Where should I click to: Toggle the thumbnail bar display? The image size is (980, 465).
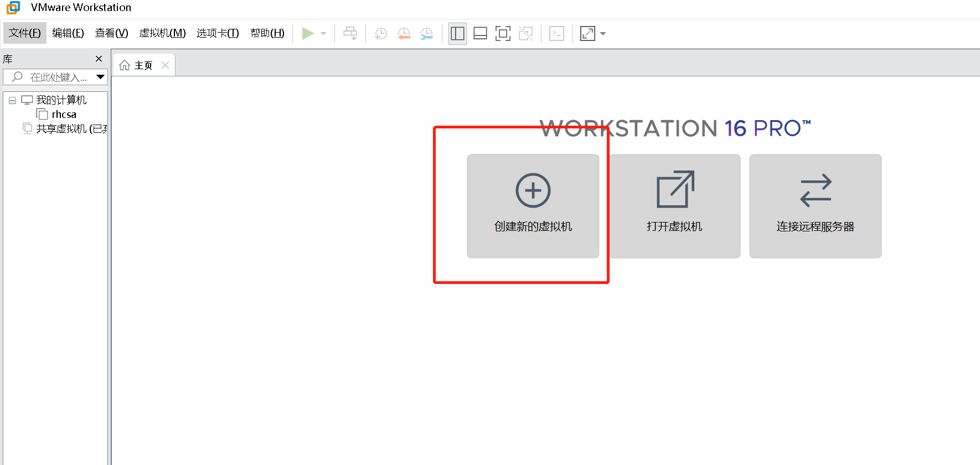tap(480, 34)
